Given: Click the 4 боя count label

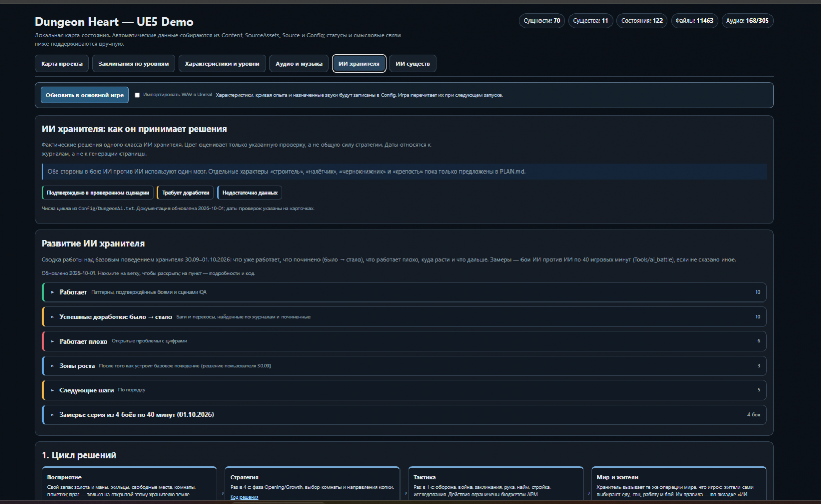Looking at the screenshot, I should click(x=754, y=415).
